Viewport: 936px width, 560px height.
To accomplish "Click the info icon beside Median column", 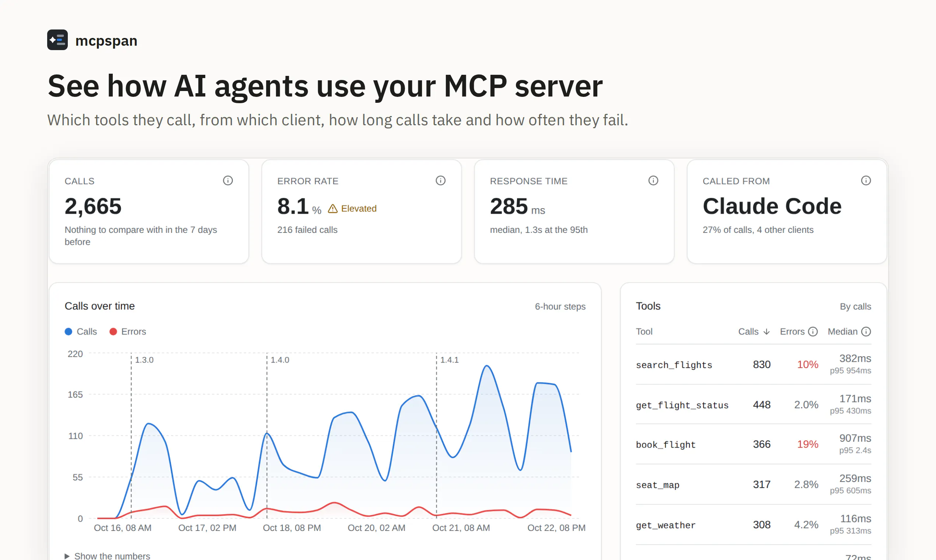I will click(x=866, y=332).
